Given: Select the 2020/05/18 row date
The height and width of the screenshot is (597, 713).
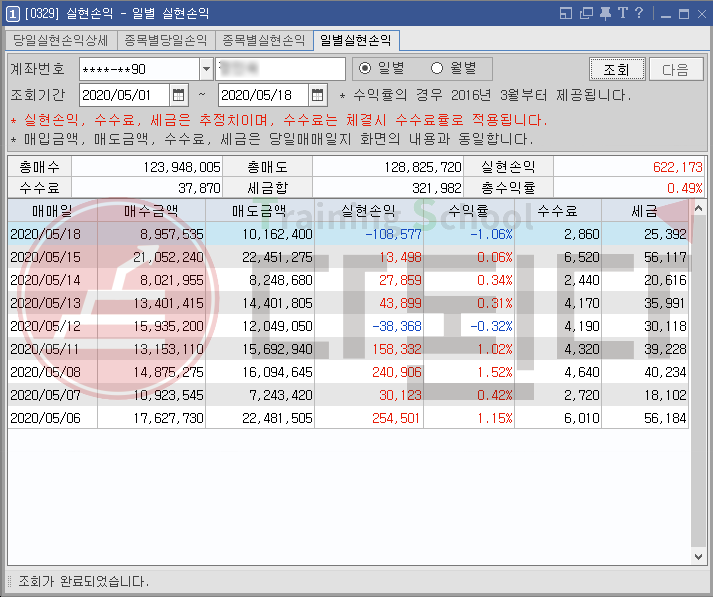Looking at the screenshot, I should click(x=45, y=234).
